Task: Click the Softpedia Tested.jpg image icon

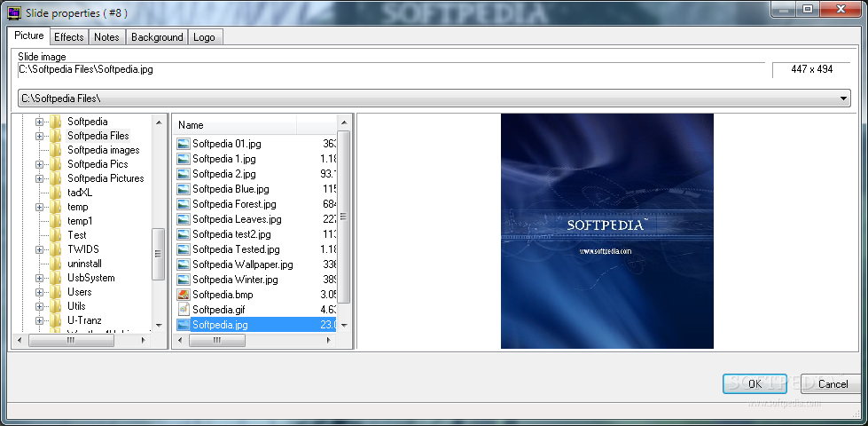Action: [x=184, y=249]
